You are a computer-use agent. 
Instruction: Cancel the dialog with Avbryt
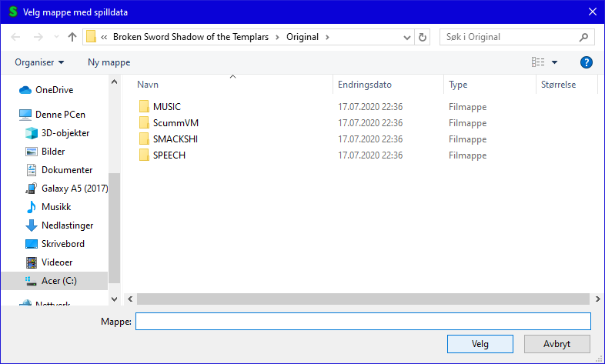coord(557,344)
